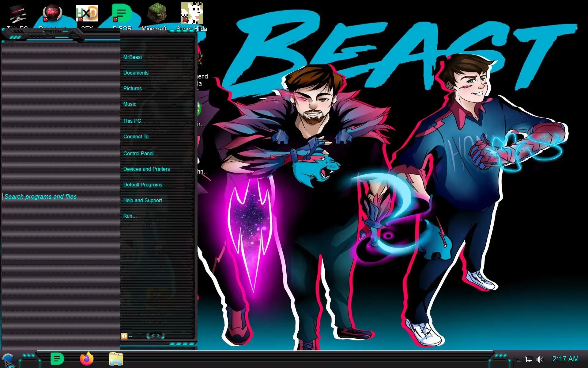Choose Run... from Start menu

[130, 216]
